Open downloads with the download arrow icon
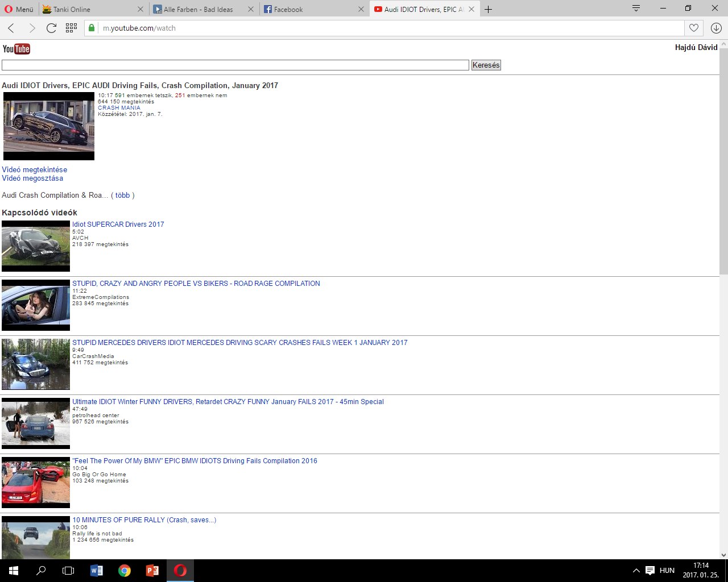 point(716,28)
